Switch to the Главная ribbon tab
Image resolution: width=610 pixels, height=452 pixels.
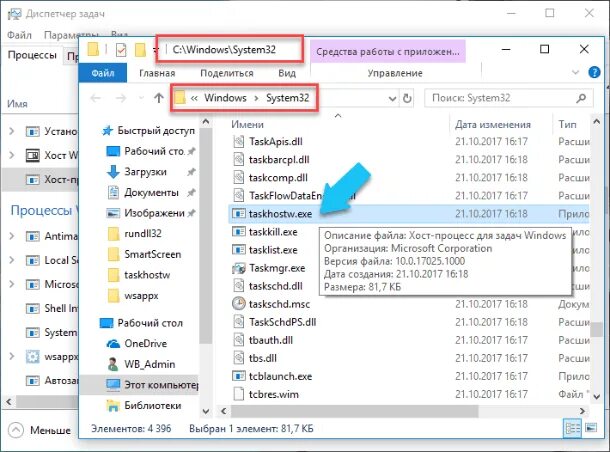[x=157, y=73]
